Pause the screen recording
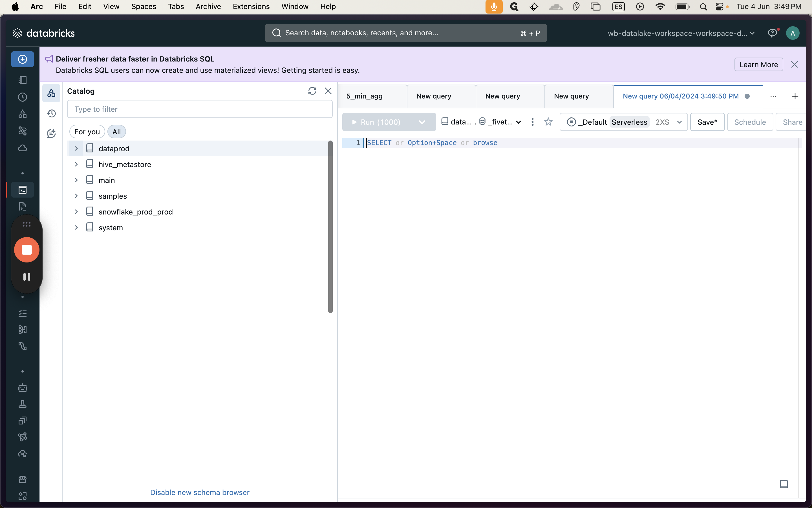 27,277
